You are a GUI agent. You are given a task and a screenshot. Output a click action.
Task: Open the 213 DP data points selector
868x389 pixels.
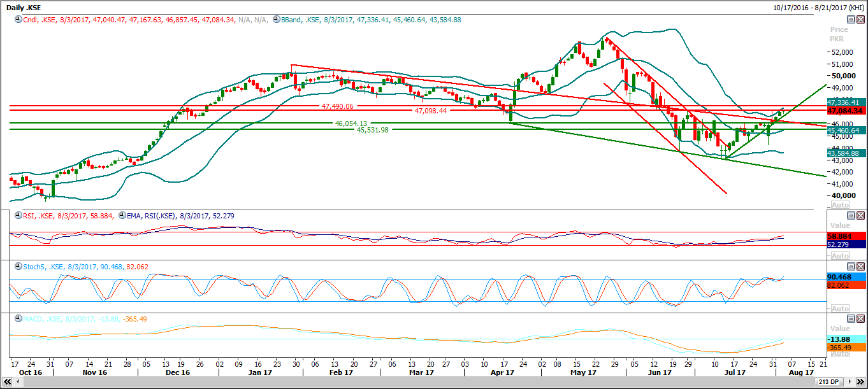point(832,381)
